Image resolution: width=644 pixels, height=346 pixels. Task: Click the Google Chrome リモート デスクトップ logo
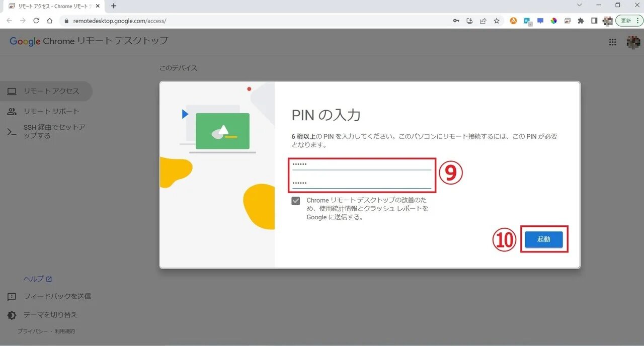pyautogui.click(x=89, y=41)
